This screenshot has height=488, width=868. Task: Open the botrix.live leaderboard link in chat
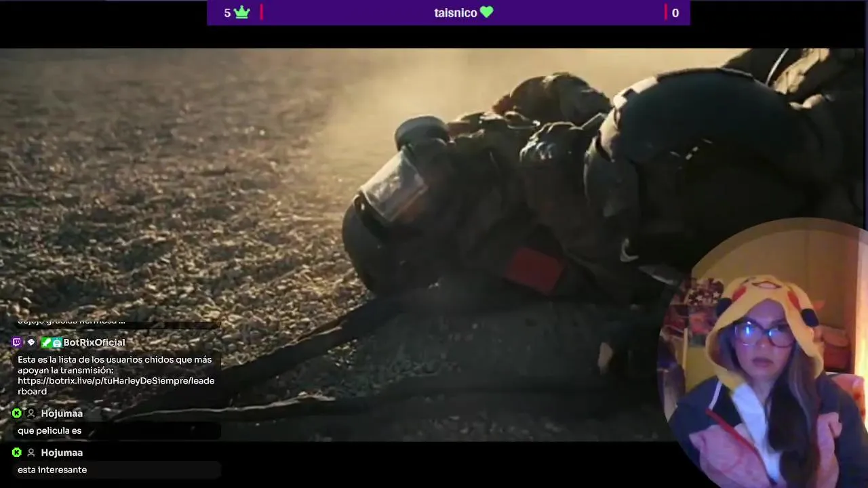(x=116, y=386)
